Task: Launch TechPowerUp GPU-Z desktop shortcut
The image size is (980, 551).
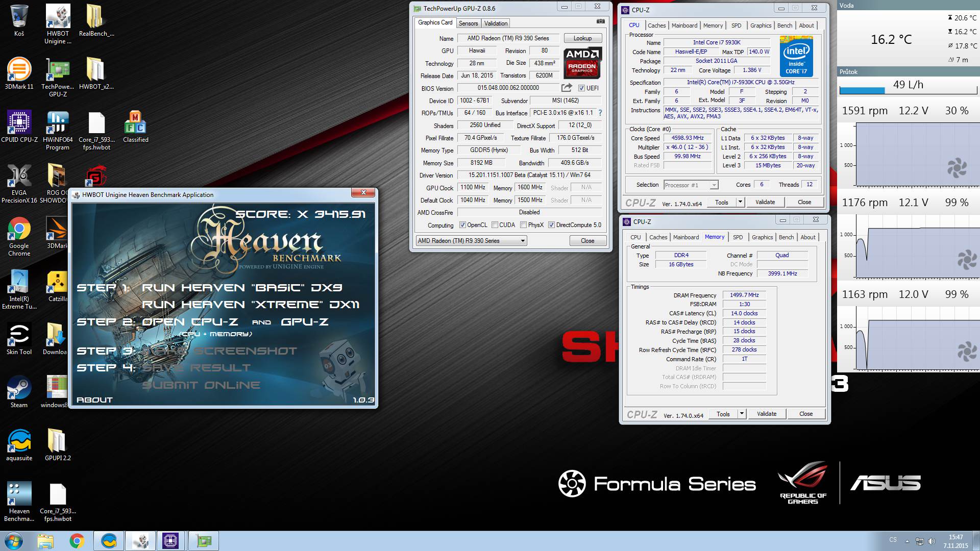Action: (58, 78)
